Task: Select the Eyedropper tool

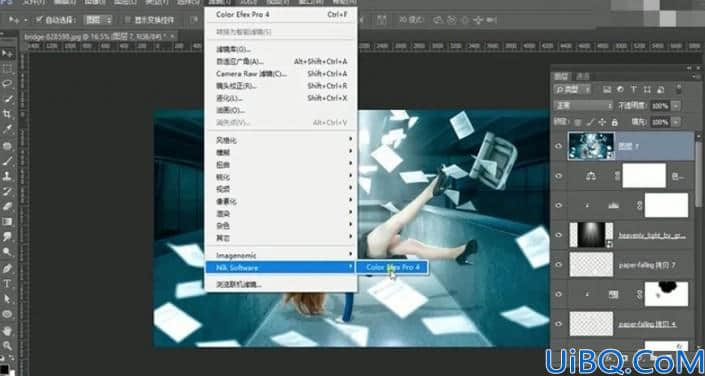Action: (x=7, y=130)
